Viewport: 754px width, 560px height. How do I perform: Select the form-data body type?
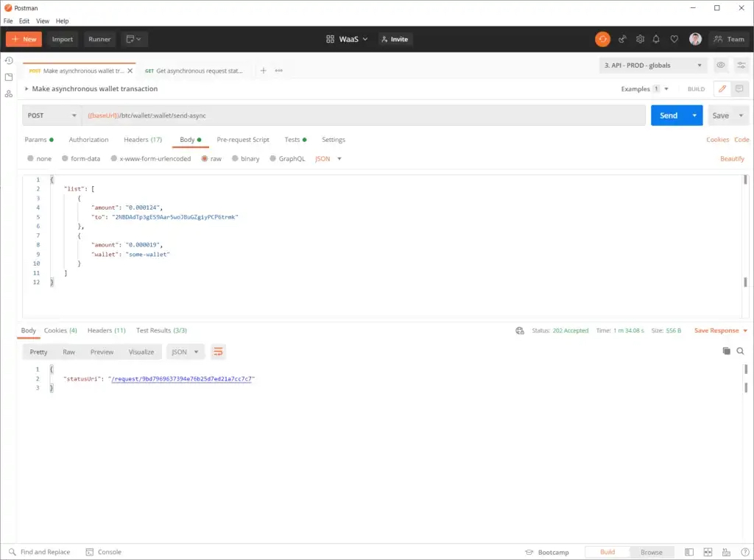(81, 159)
